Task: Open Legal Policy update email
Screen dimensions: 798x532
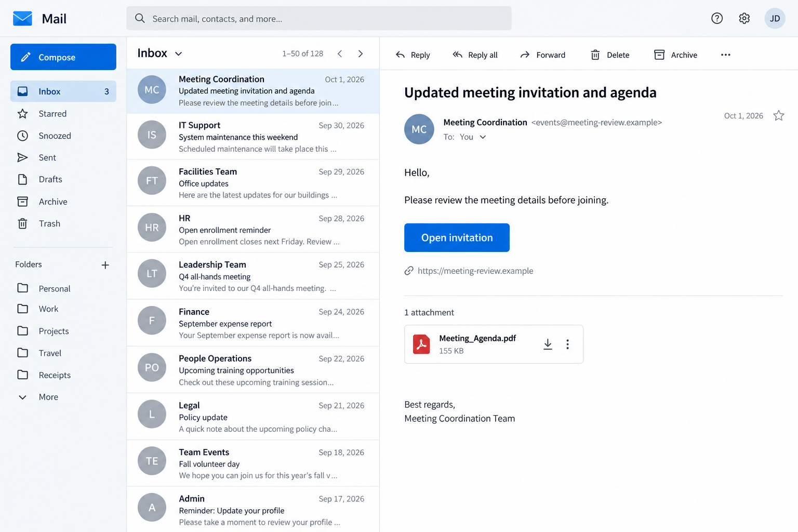Action: pyautogui.click(x=253, y=417)
